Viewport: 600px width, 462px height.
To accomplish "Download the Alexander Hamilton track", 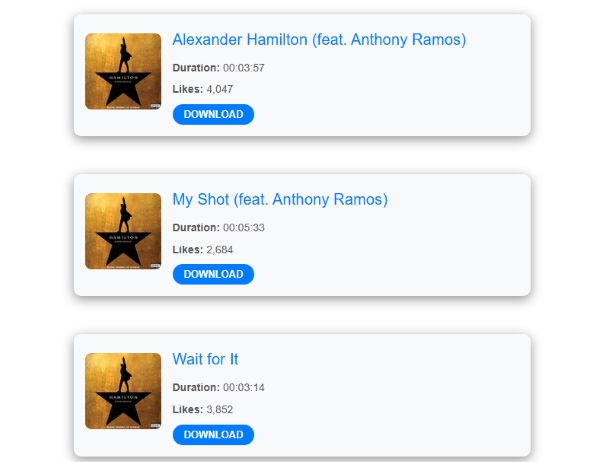I will 213,114.
